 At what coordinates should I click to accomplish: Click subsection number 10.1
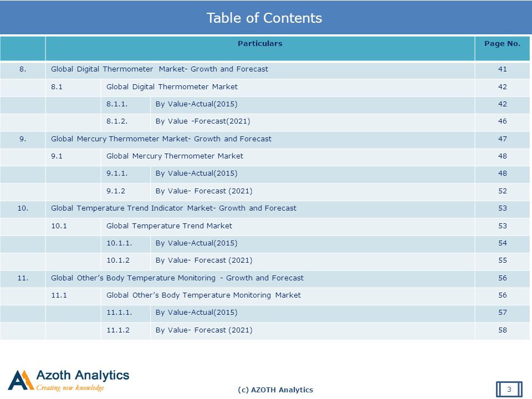coord(59,226)
